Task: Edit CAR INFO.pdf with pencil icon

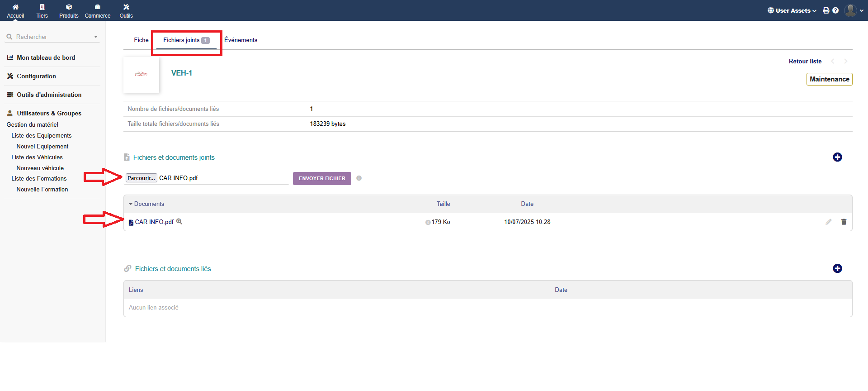Action: click(828, 222)
